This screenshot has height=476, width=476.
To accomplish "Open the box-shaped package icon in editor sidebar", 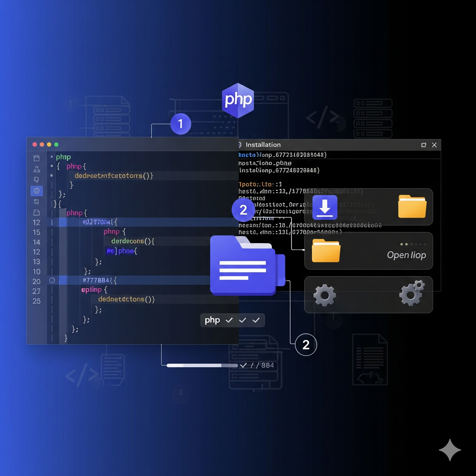I will coord(36,158).
